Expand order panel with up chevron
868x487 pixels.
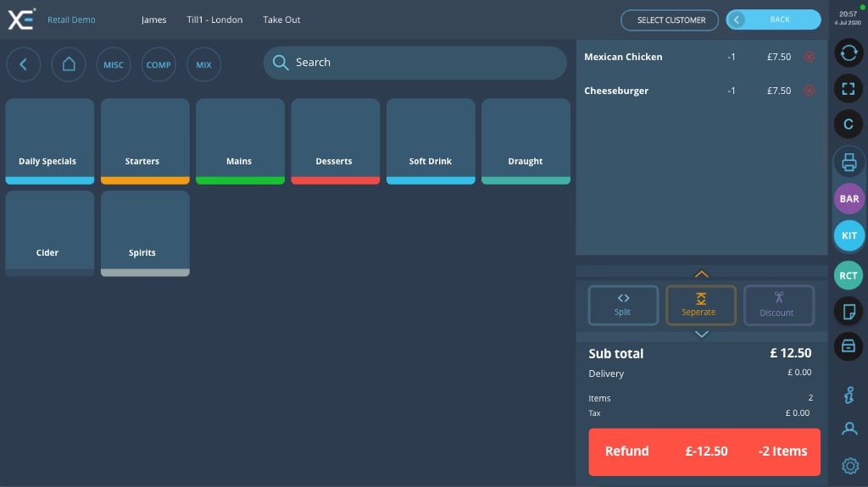coord(701,274)
